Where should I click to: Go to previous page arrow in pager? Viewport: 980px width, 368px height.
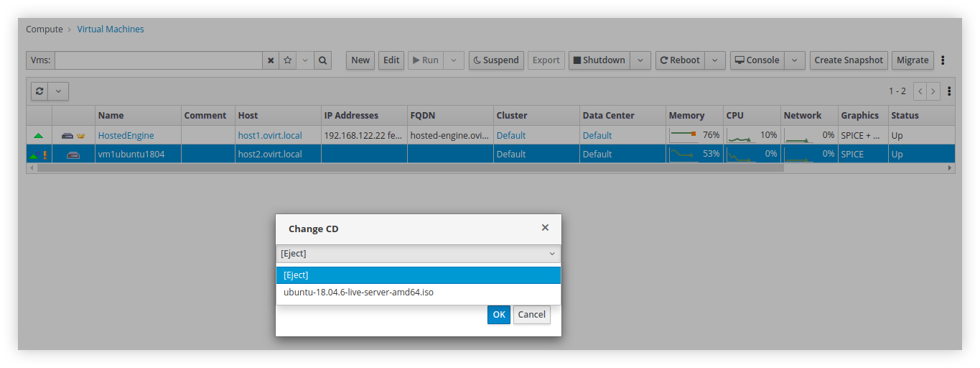click(920, 91)
